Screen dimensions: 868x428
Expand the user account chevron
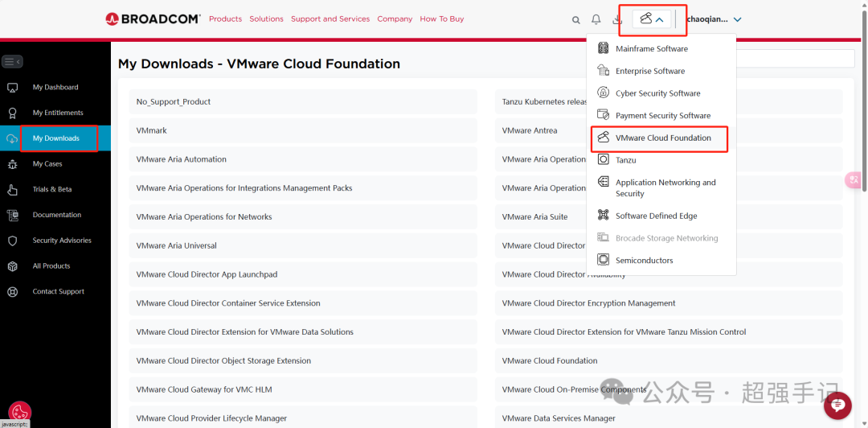click(x=737, y=19)
